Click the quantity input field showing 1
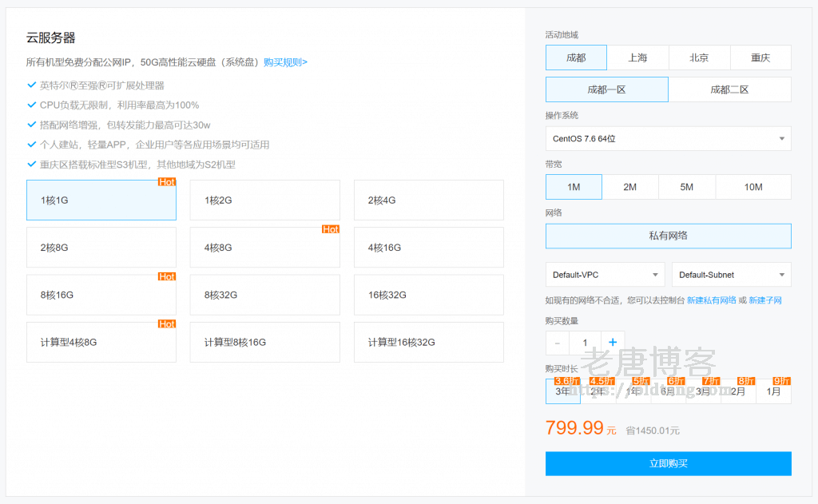This screenshot has width=818, height=504. 584,341
